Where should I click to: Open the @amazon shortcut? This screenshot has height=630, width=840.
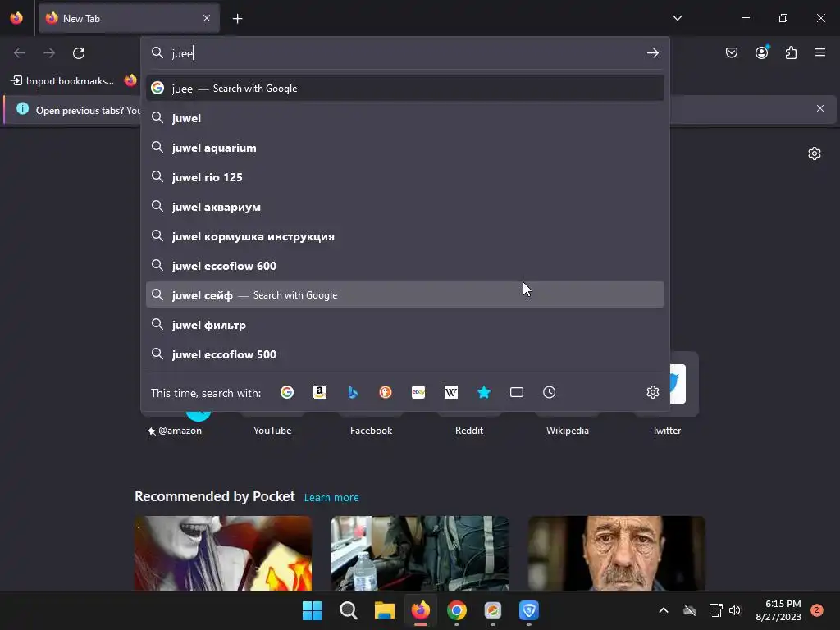coord(176,430)
